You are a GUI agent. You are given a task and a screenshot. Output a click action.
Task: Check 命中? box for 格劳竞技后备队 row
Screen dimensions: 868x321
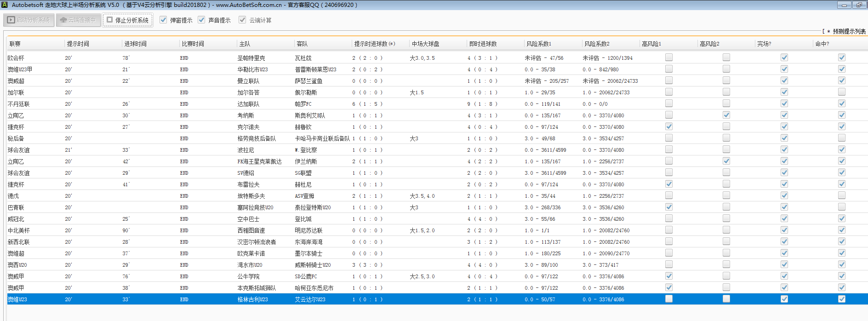point(842,138)
